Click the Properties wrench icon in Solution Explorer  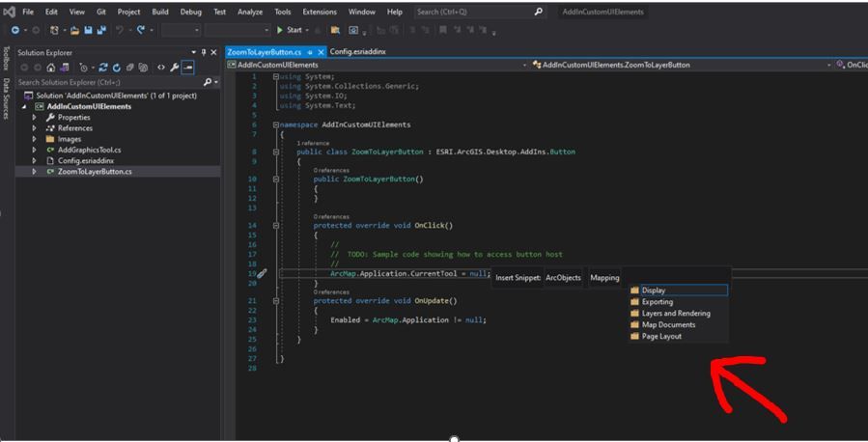tap(175, 68)
